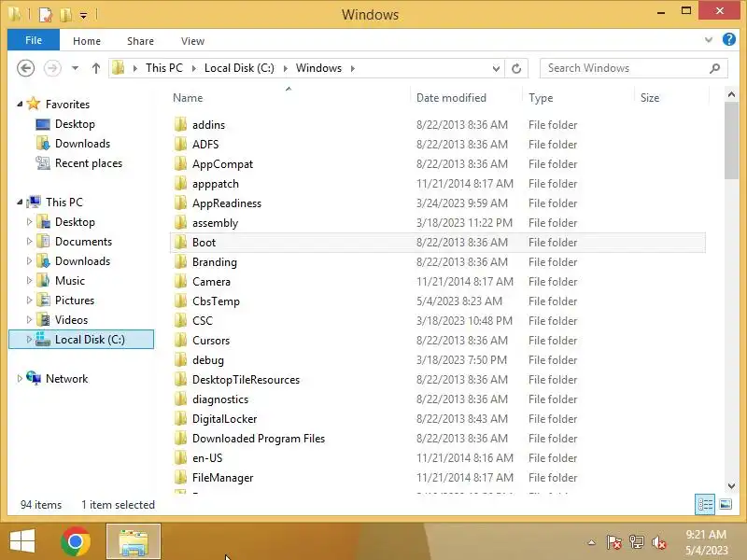
Task: Expand the arrow after Windows breadcrumb
Action: [x=353, y=68]
